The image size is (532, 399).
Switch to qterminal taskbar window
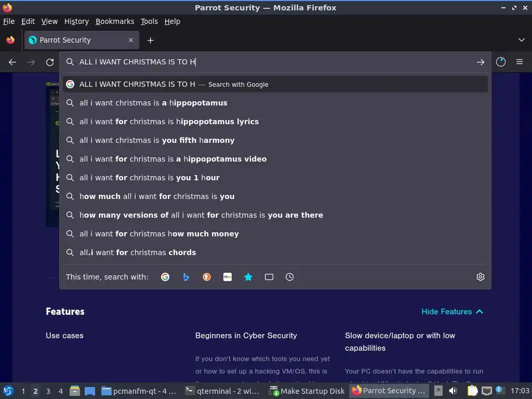(x=223, y=391)
